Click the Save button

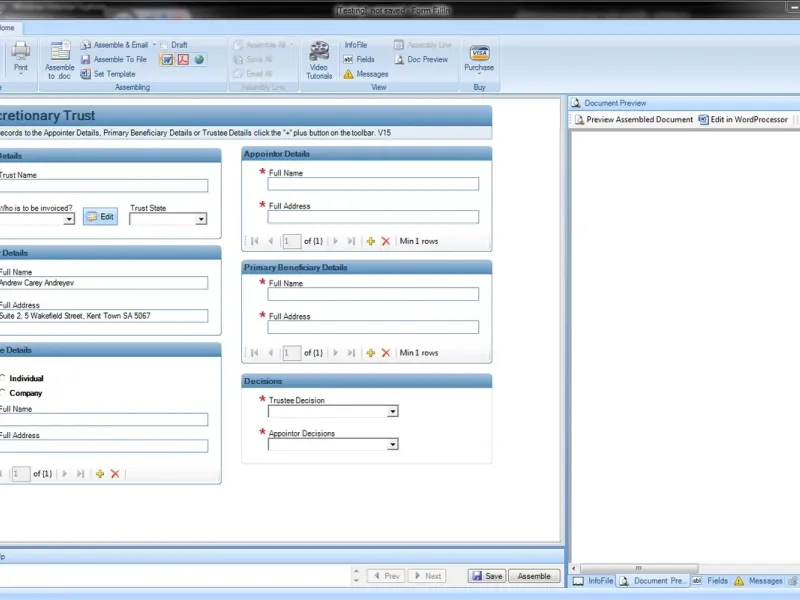point(487,576)
